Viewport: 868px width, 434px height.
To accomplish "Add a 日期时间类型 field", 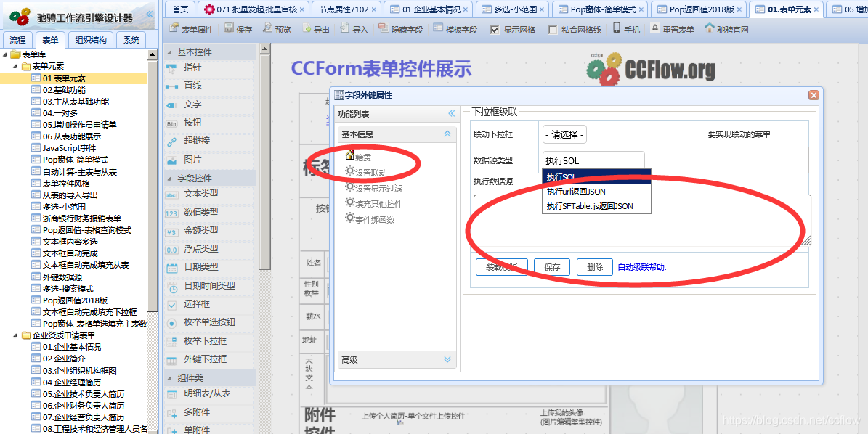I will (x=208, y=286).
